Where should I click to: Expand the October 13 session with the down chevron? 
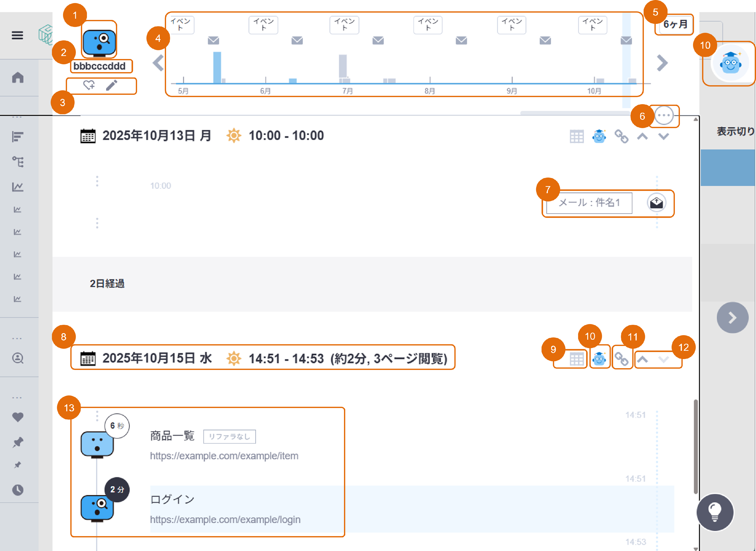tap(663, 136)
